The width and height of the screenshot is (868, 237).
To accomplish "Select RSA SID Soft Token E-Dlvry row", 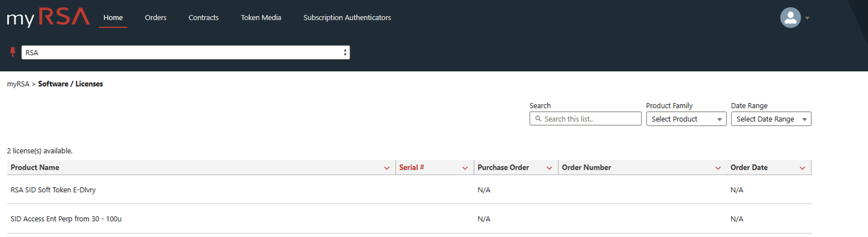I will point(409,190).
